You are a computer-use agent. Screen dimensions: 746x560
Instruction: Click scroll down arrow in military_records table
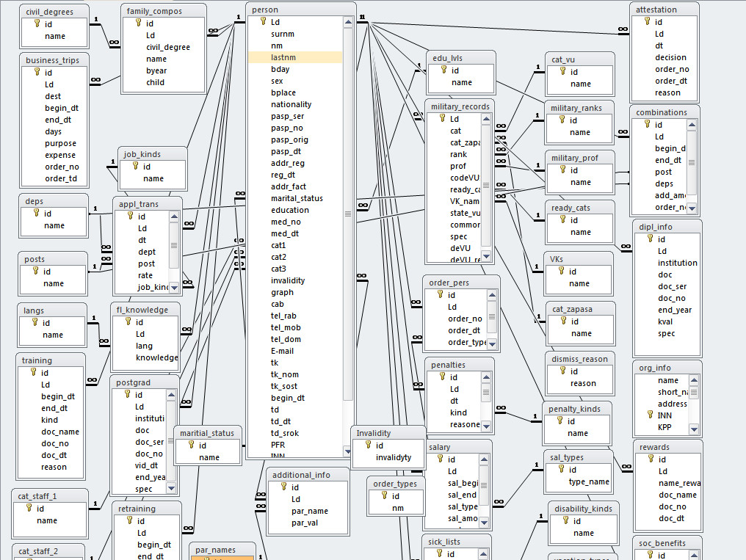point(486,256)
